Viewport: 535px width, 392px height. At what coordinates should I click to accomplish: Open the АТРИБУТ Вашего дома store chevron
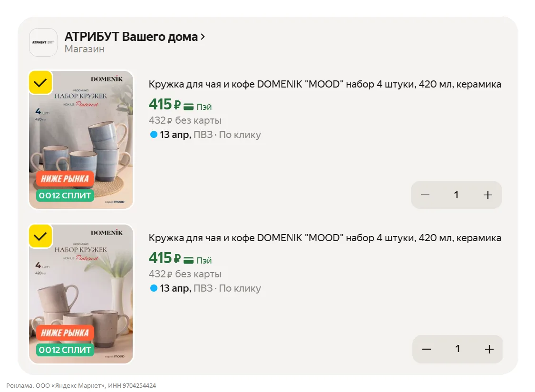coord(203,37)
